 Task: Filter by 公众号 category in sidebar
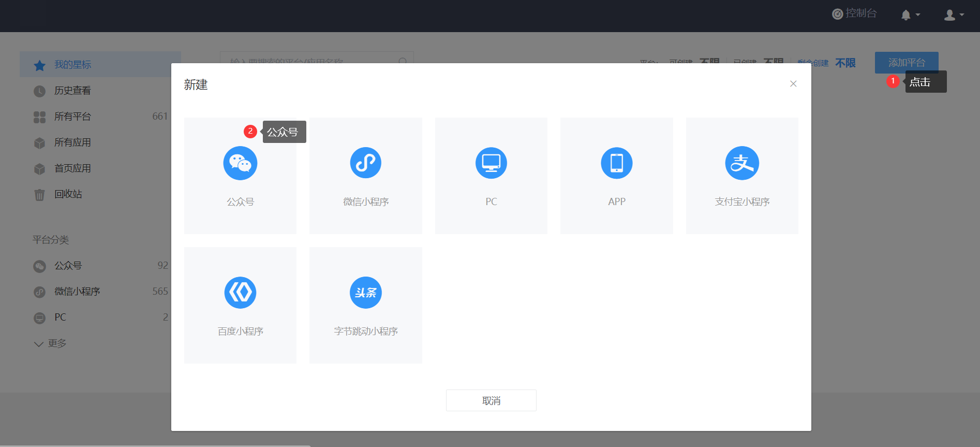(x=100, y=266)
